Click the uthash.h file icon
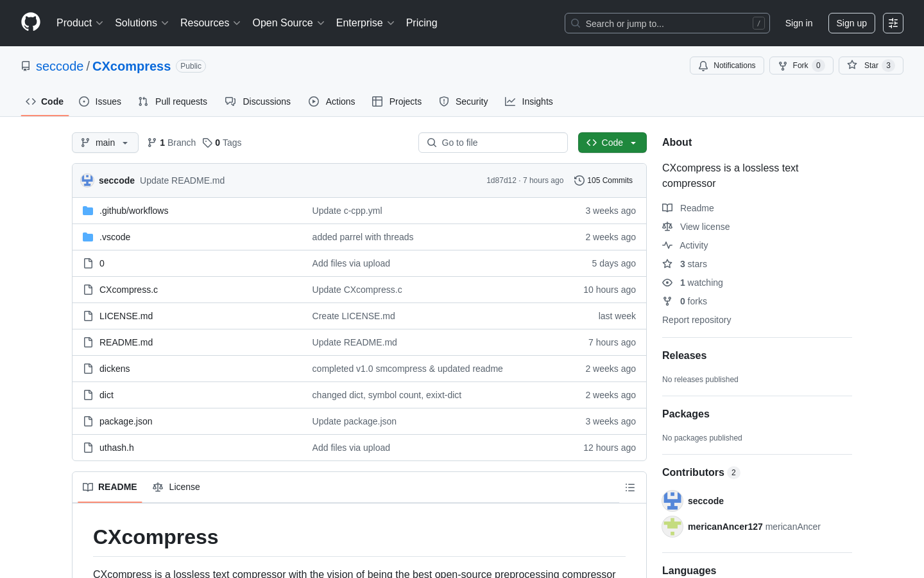 point(88,448)
